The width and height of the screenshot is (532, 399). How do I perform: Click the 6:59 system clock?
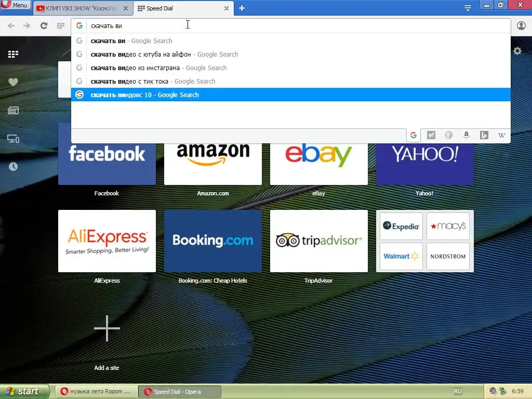click(517, 391)
